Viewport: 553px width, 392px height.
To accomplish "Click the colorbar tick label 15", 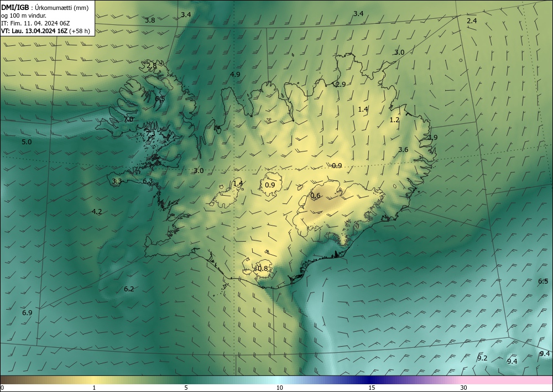I will click(x=372, y=388).
